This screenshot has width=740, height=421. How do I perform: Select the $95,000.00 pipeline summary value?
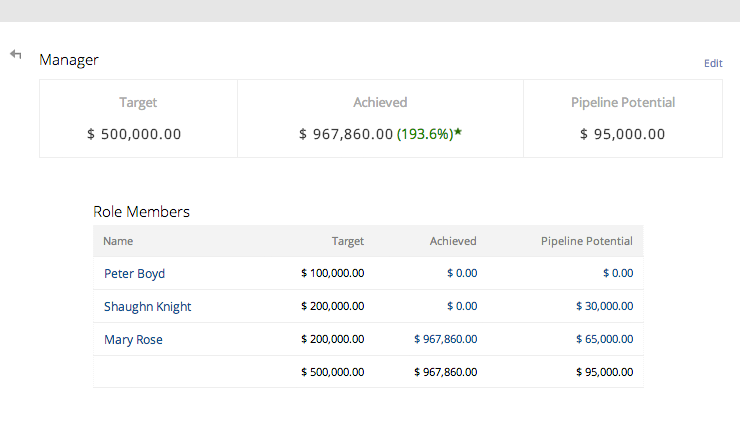click(622, 134)
